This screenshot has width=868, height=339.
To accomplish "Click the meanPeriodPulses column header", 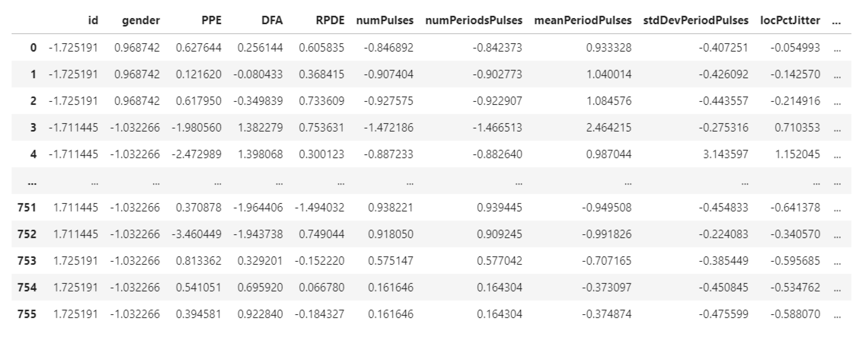I will point(583,21).
